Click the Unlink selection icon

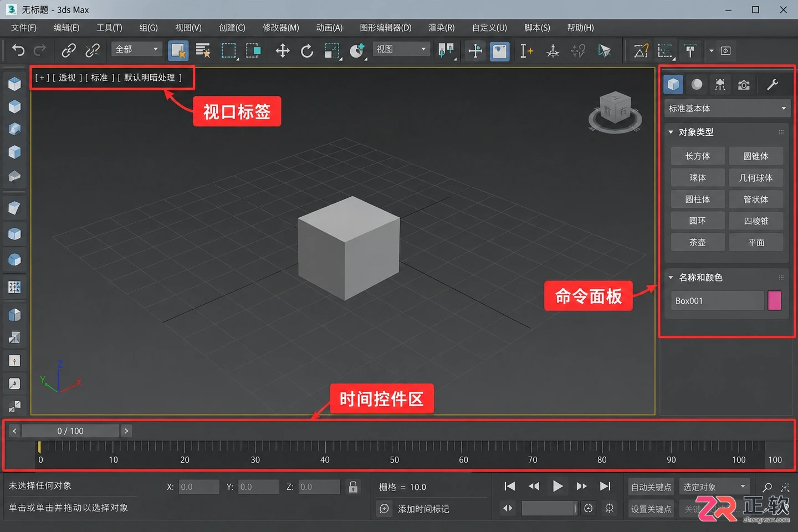tap(93, 50)
